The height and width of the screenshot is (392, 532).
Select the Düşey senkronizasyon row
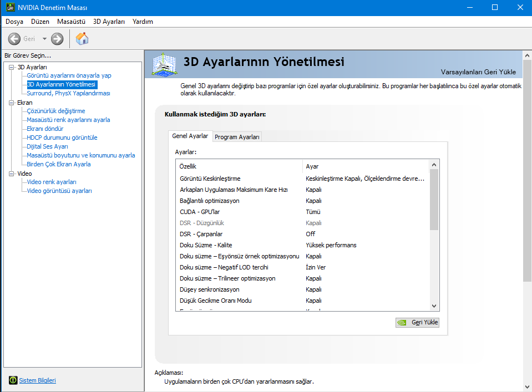pos(302,289)
